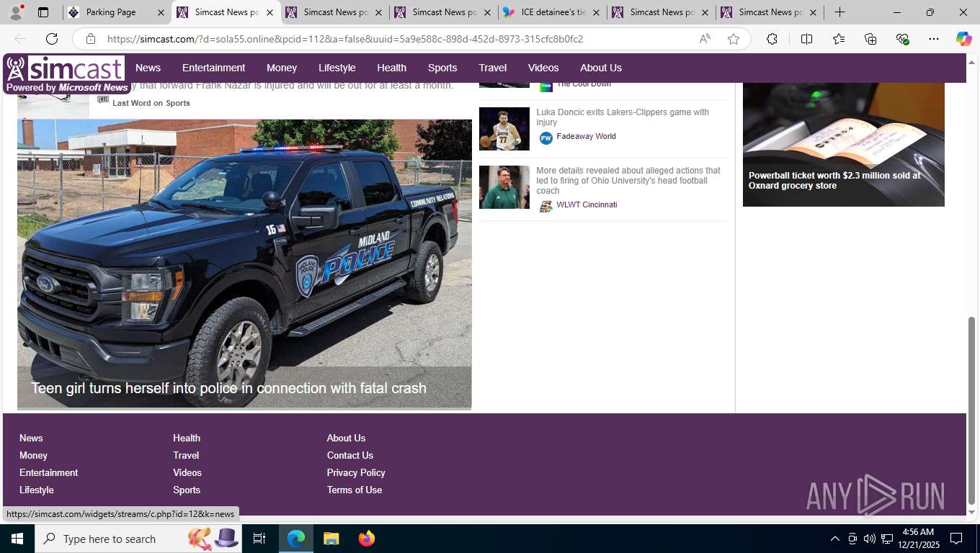Open Task View on taskbar
The height and width of the screenshot is (553, 980).
coord(259,539)
